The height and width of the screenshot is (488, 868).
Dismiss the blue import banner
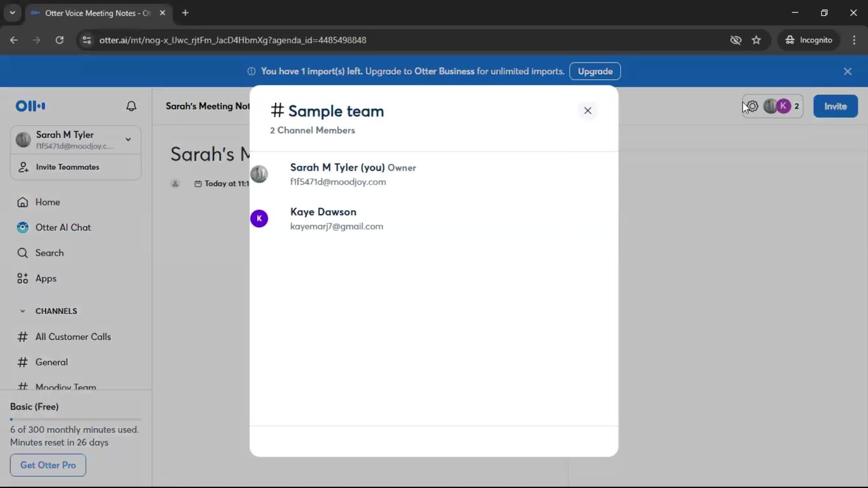point(847,71)
